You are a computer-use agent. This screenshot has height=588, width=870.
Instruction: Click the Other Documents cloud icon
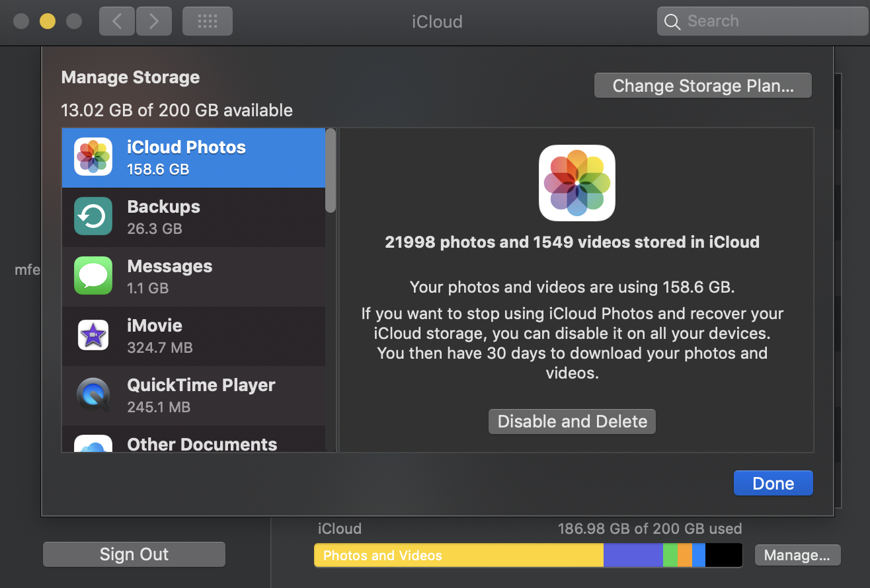point(93,443)
